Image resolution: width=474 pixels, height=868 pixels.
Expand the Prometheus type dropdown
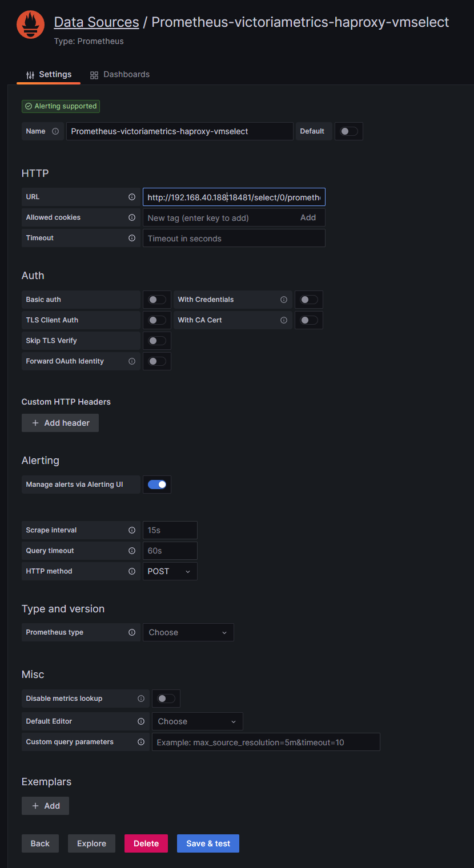coord(188,632)
